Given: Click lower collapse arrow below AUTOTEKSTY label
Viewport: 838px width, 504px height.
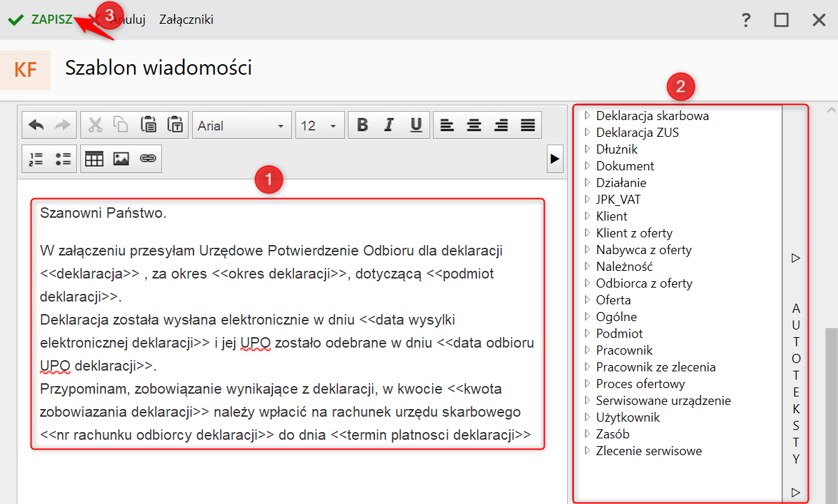Looking at the screenshot, I should coord(795,492).
